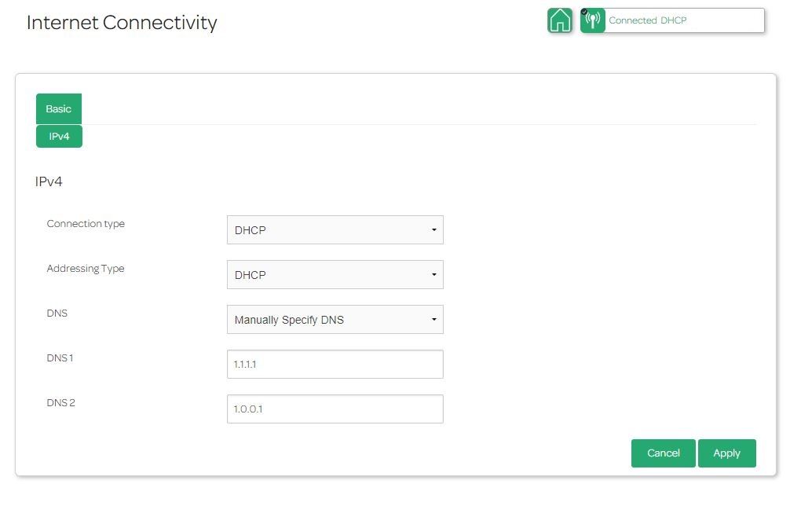Focus the DNS 1 field containing 1.1.1.1
The image size is (812, 506).
click(x=335, y=365)
